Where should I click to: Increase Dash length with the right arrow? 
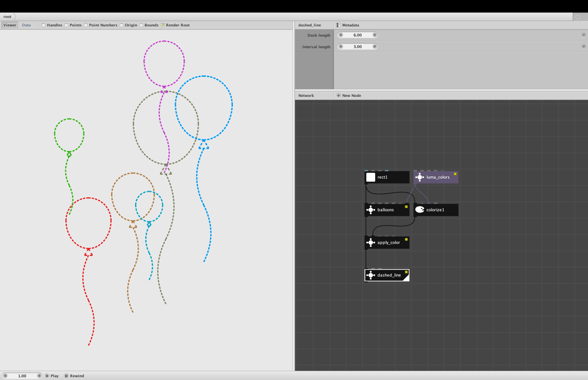[374, 35]
